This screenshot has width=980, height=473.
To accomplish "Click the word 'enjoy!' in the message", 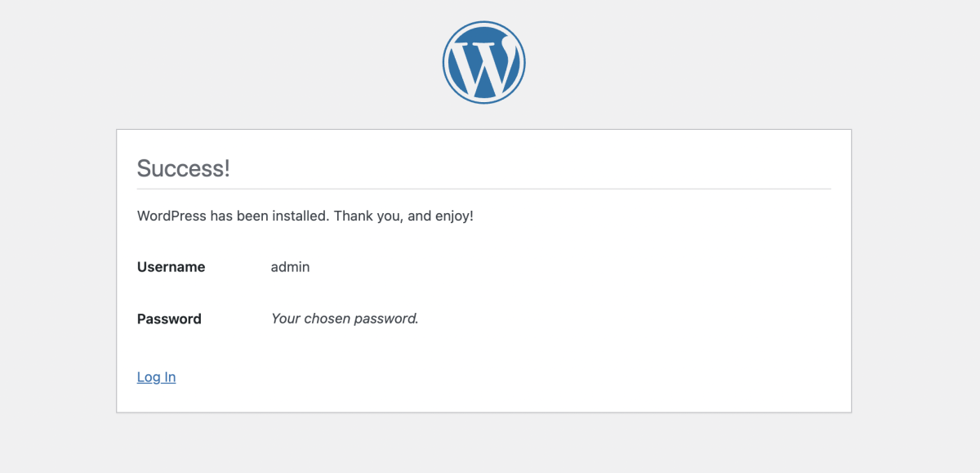I will point(454,216).
